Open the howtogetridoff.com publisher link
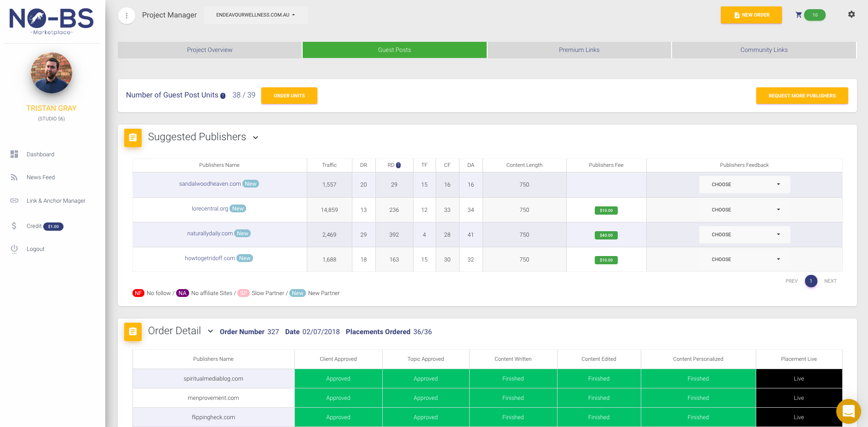868x427 pixels. (210, 258)
